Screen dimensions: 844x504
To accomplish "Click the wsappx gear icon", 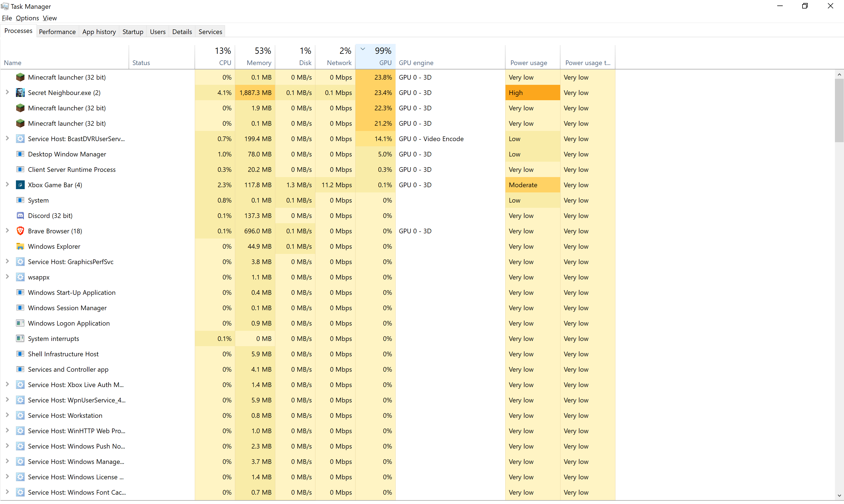I will pyautogui.click(x=20, y=277).
